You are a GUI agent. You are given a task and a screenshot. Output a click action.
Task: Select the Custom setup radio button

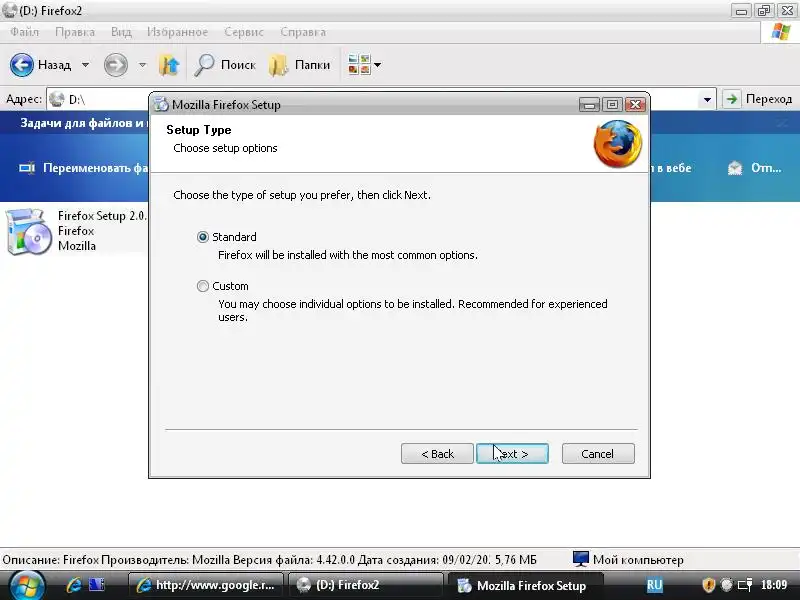(x=203, y=286)
